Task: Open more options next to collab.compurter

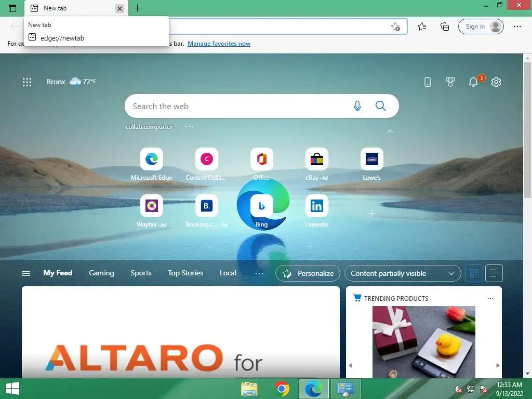Action: click(x=189, y=127)
